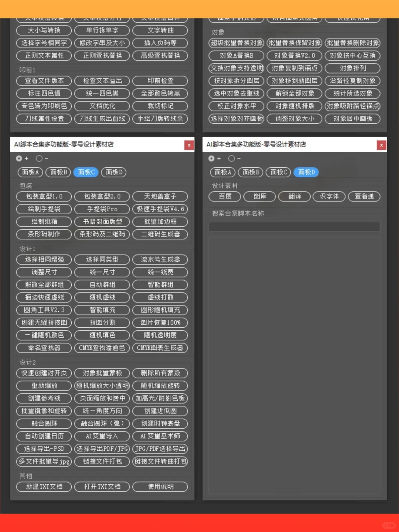Image resolution: width=399 pixels, height=532 pixels.
Task: Switch to 面板A tab in left window
Action: point(30,172)
